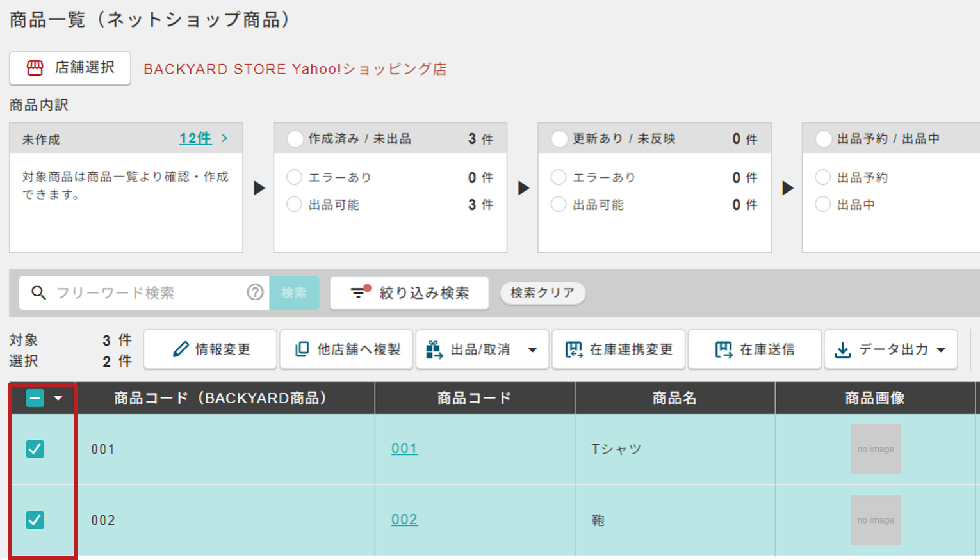This screenshot has width=980, height=560.
Task: Select 作成済み / 未出品 radio button
Action: coord(295,139)
